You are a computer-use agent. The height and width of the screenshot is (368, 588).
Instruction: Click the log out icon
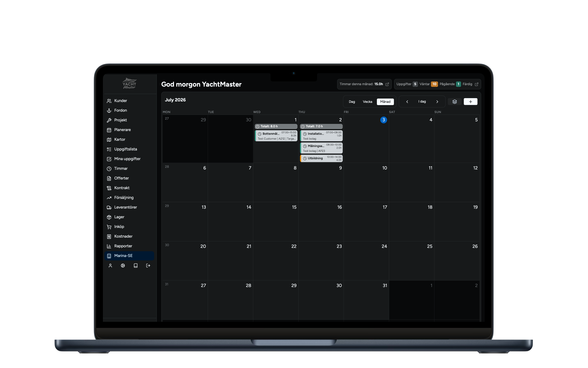pyautogui.click(x=148, y=266)
